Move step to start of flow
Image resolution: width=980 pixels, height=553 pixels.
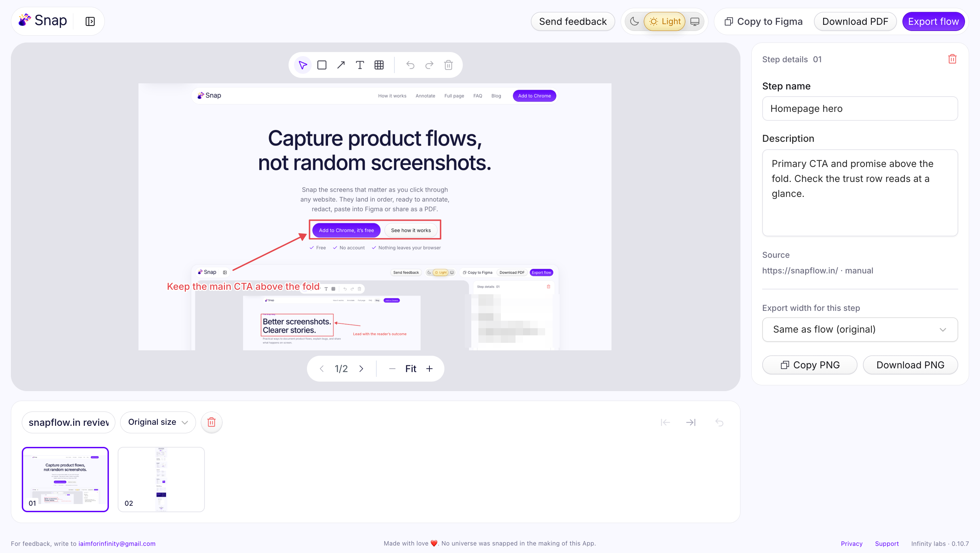pos(665,422)
